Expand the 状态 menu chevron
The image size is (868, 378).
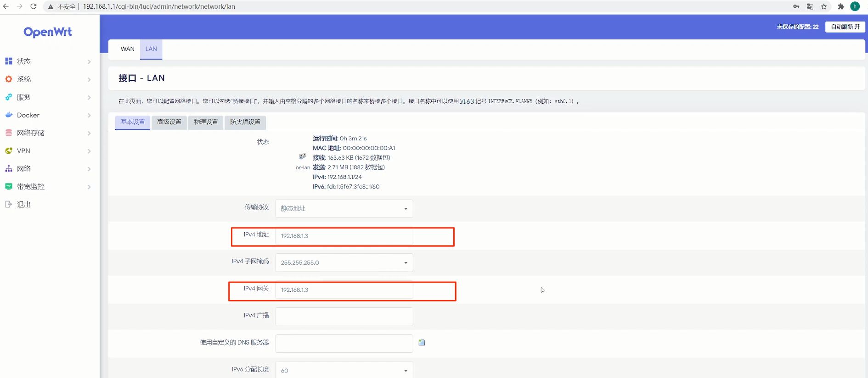tap(89, 61)
